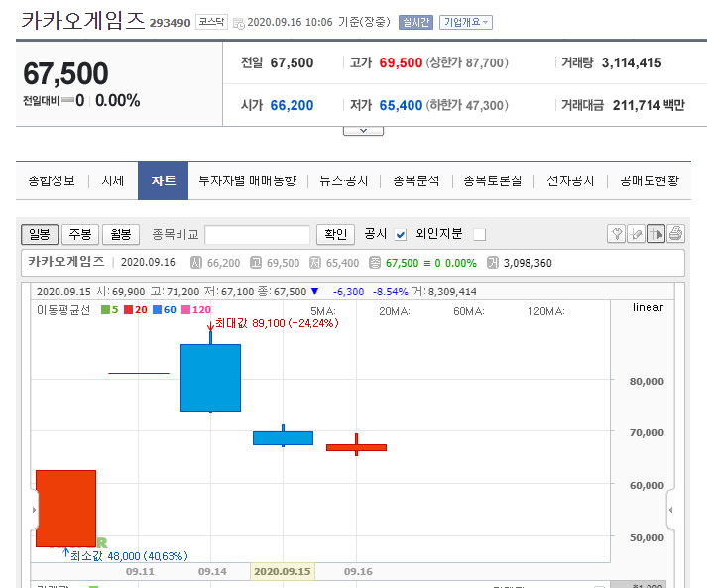Open the 종합정보 tab
The height and width of the screenshot is (588, 707).
pyautogui.click(x=52, y=180)
